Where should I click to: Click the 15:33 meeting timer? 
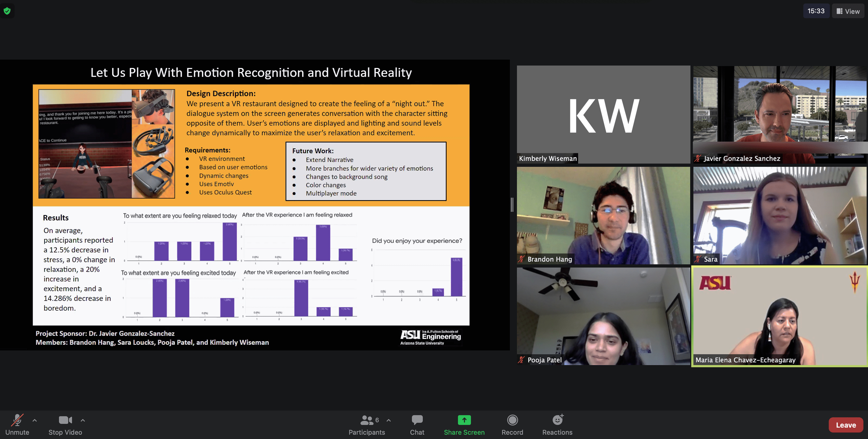tap(816, 11)
